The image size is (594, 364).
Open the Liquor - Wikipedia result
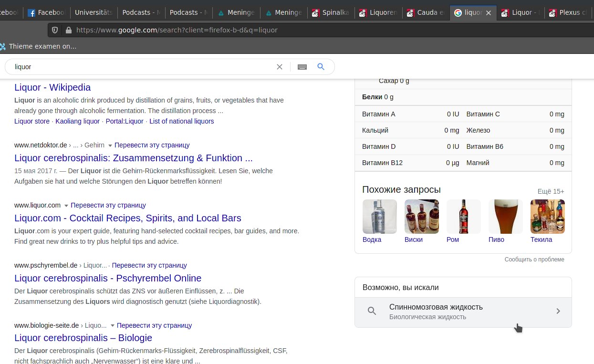tap(52, 87)
